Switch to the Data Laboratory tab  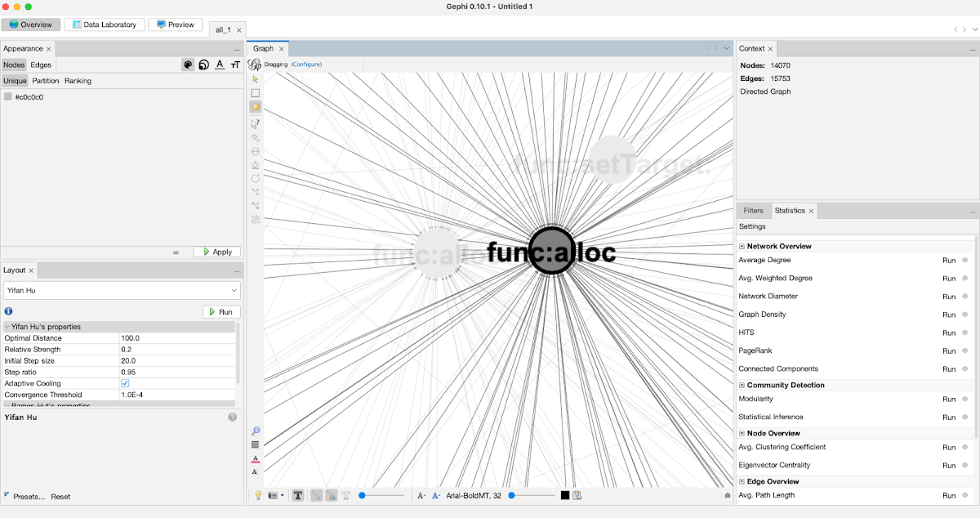click(104, 24)
